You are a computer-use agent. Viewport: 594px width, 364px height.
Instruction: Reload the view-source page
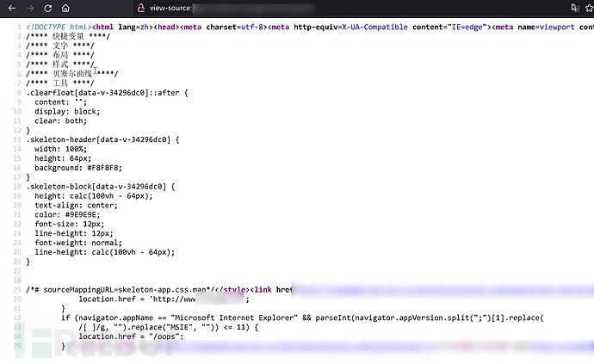coord(47,8)
